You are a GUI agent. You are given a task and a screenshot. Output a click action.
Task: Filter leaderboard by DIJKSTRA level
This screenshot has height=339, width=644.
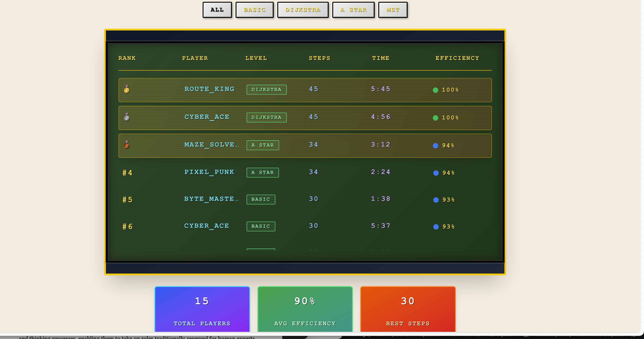click(303, 10)
